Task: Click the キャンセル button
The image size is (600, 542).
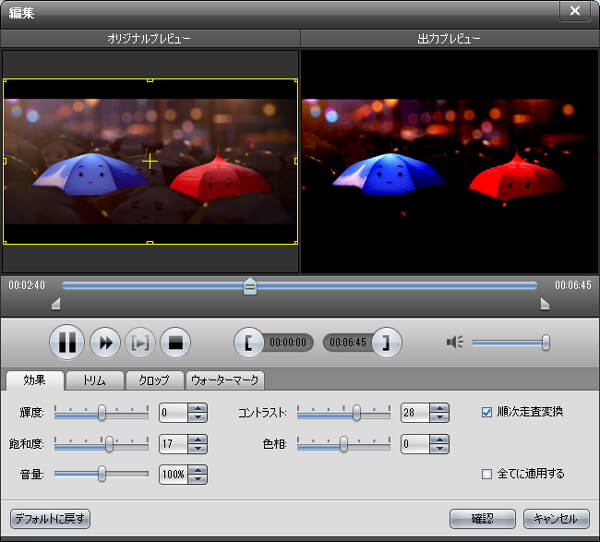Action: click(x=556, y=519)
